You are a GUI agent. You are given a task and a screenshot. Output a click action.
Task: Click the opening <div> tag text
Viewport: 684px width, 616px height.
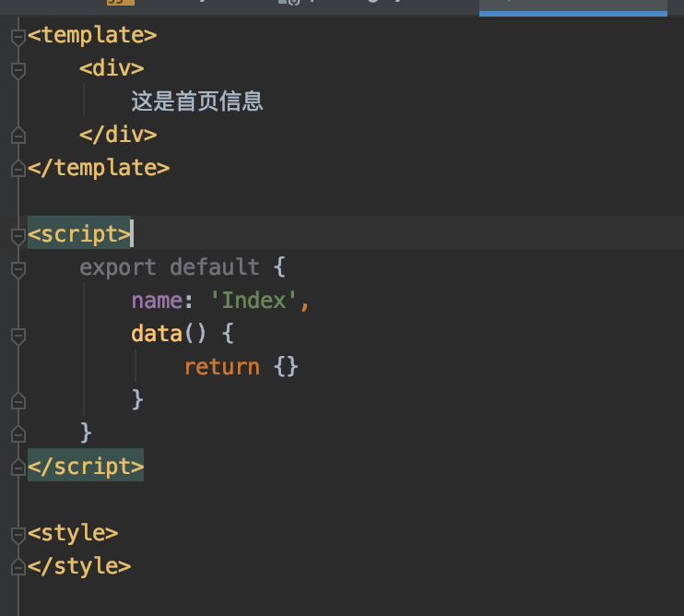(112, 68)
